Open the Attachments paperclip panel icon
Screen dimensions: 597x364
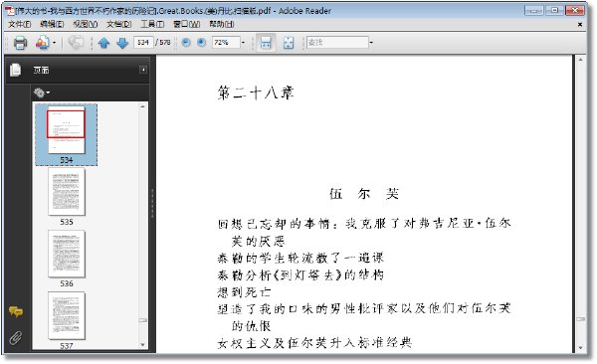(x=16, y=337)
